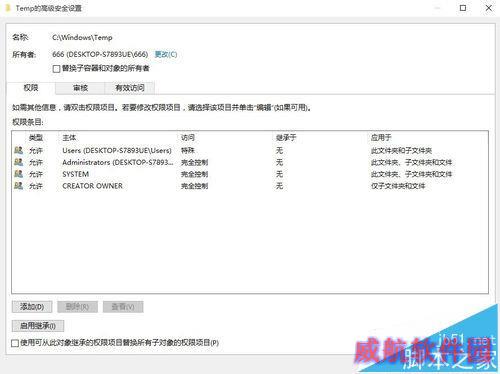Screen dimensions: 500x374
Task: Sort entries by the 访问 column header
Action: (x=188, y=138)
